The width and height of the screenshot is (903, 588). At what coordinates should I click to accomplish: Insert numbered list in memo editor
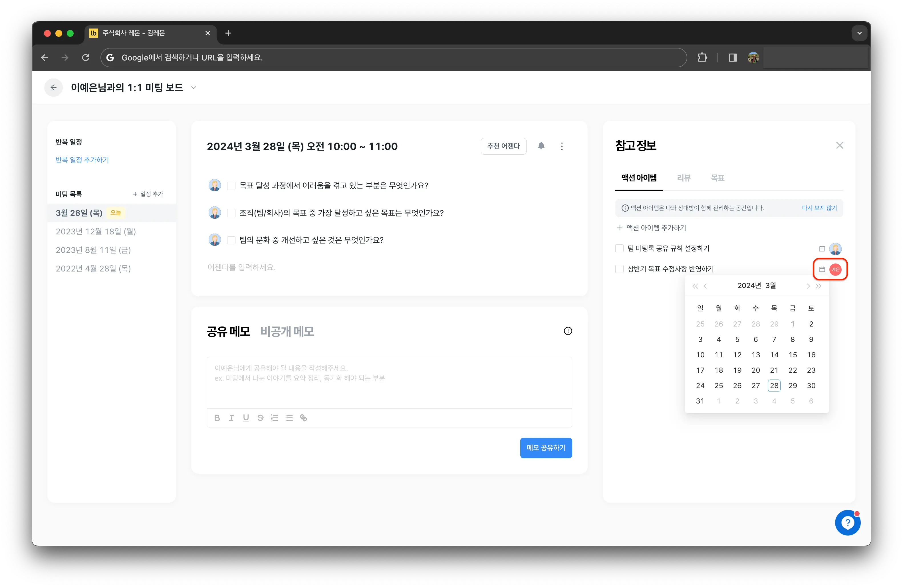[x=275, y=418]
